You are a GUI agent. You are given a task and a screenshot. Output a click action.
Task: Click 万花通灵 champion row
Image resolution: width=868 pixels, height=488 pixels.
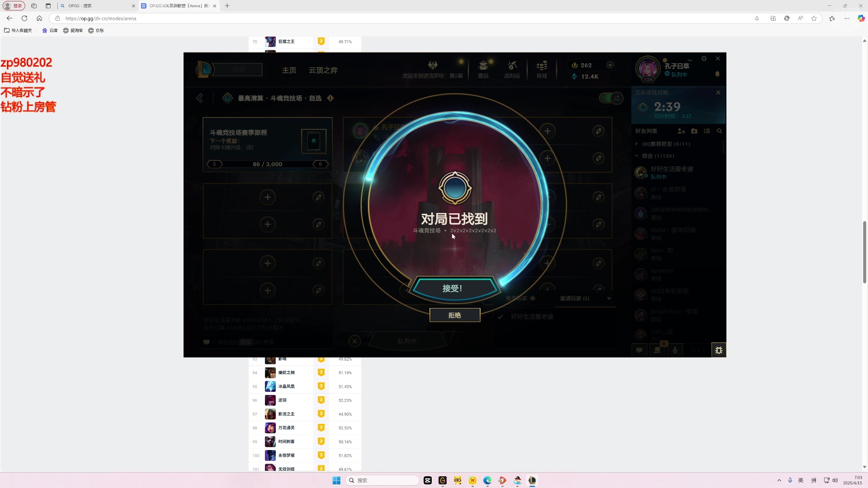pos(305,428)
